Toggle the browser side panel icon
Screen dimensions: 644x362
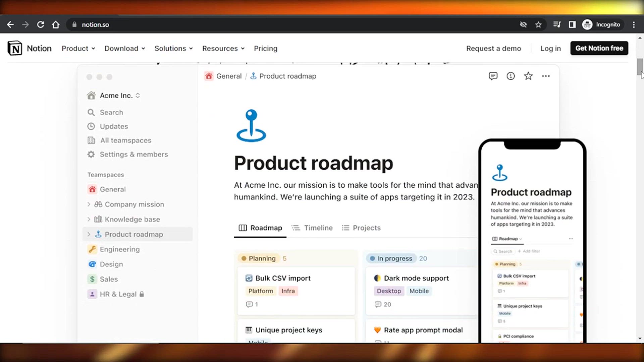pyautogui.click(x=572, y=24)
